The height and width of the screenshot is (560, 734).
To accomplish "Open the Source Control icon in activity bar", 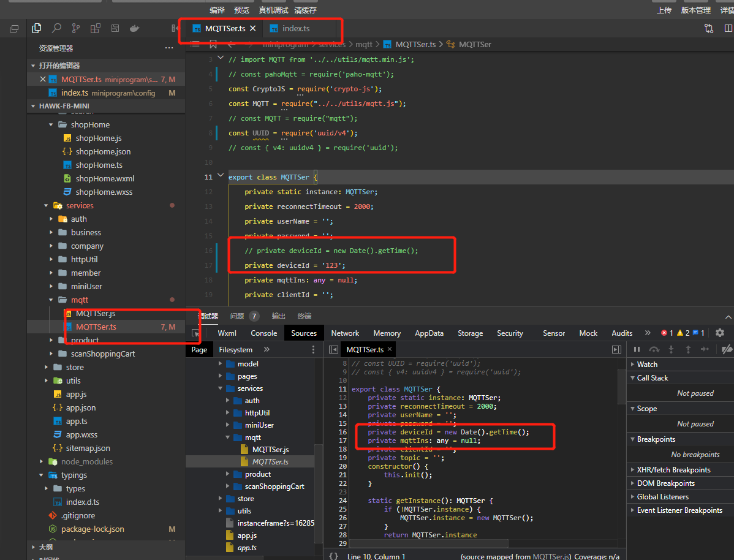I will pyautogui.click(x=76, y=29).
